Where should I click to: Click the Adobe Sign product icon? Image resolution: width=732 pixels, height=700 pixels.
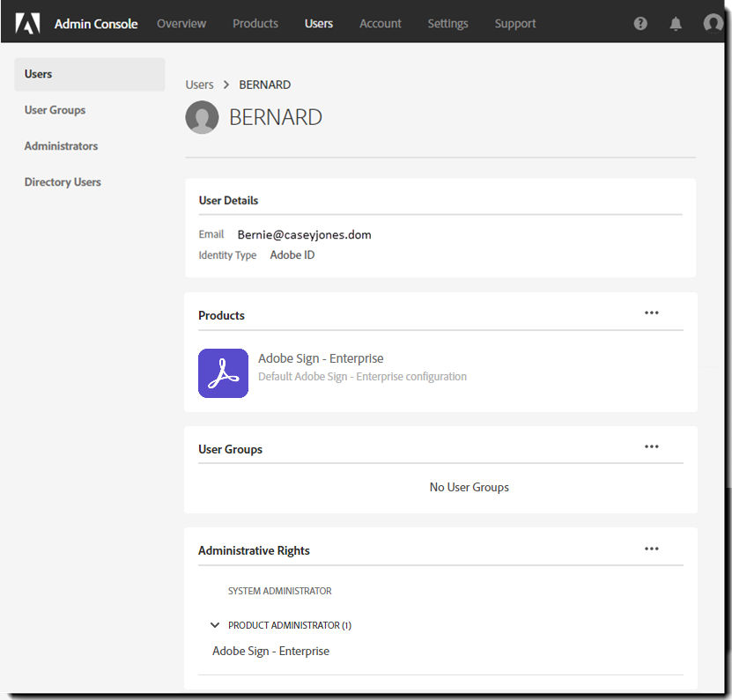pos(223,372)
